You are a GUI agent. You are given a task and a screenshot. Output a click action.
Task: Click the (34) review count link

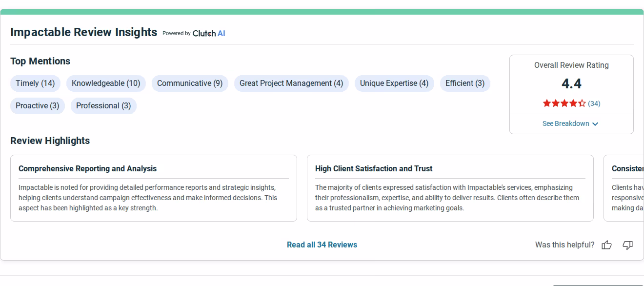[x=594, y=103]
